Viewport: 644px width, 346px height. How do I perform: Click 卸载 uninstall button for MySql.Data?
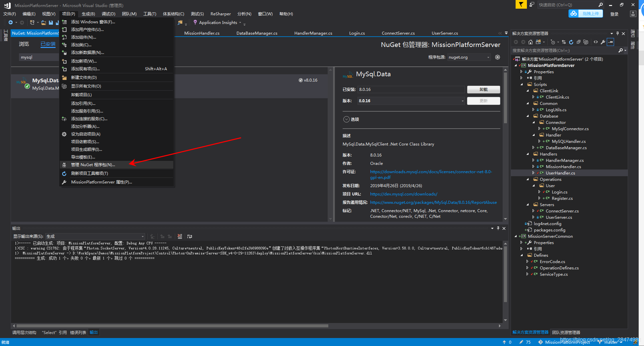(x=483, y=90)
